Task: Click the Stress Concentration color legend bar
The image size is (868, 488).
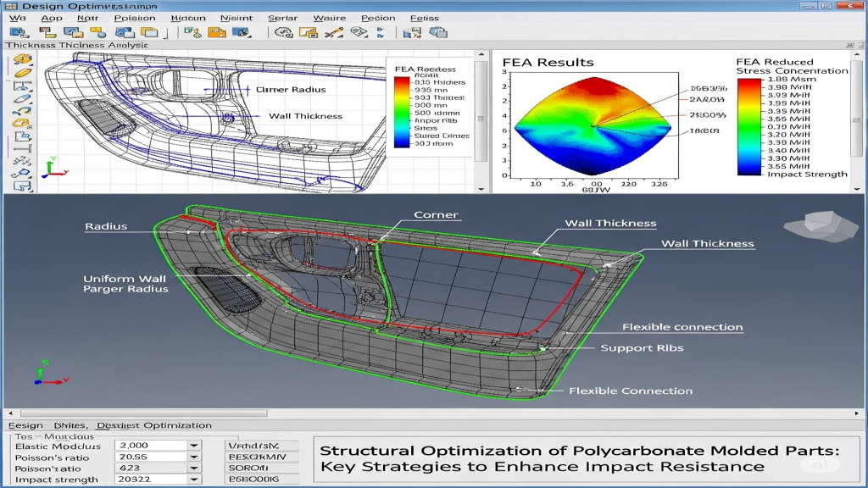Action: (750, 125)
